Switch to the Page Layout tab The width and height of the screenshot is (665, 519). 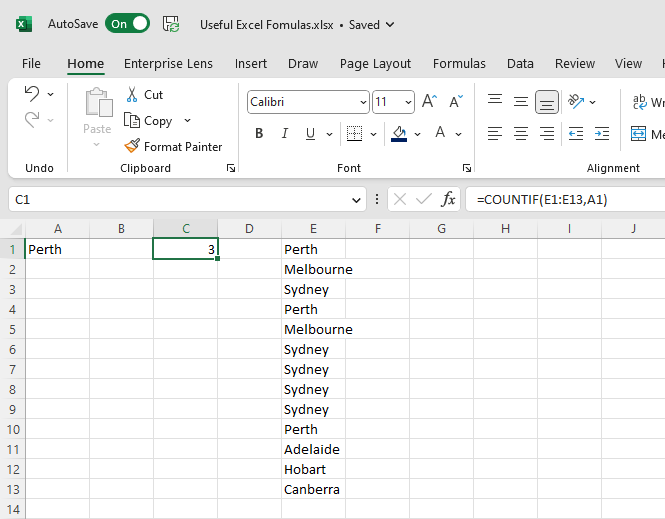pyautogui.click(x=375, y=63)
